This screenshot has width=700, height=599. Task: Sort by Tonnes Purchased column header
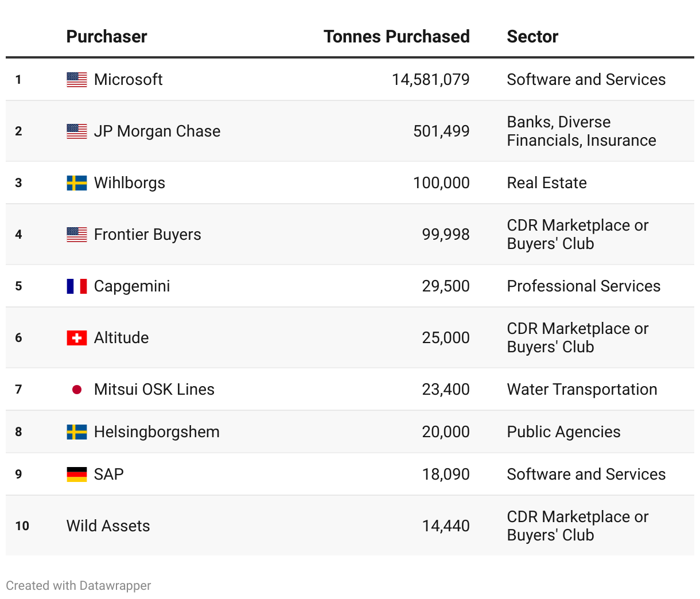(x=396, y=37)
